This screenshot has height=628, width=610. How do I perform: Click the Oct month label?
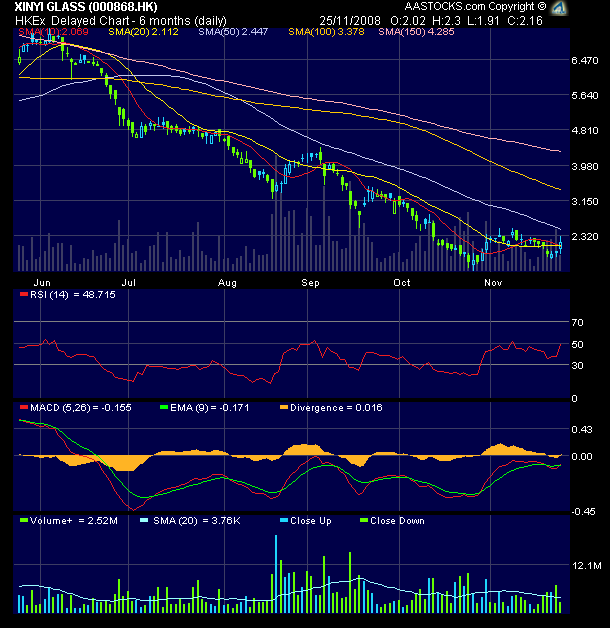[402, 283]
